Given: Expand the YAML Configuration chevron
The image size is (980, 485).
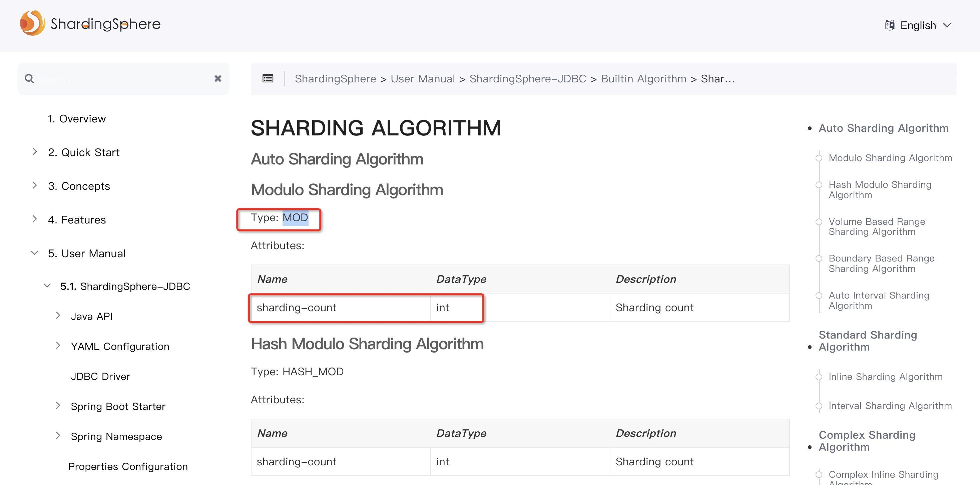Looking at the screenshot, I should [58, 345].
